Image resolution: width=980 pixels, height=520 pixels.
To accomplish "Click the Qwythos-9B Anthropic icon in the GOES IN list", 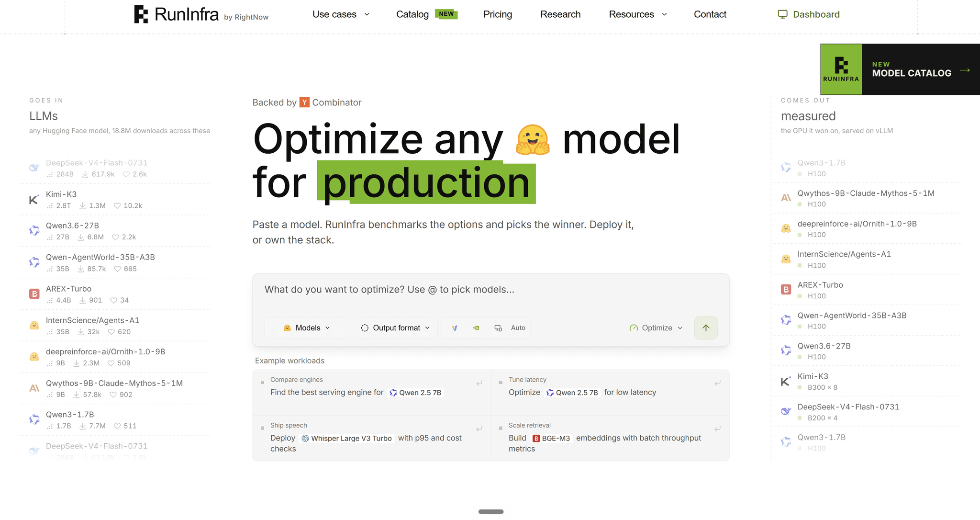I will 34,388.
